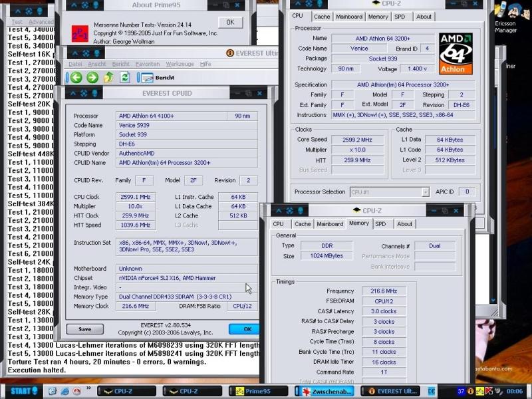This screenshot has width=532, height=399.
Task: Click the EVEREST info icon in title bar
Action: tap(230, 53)
